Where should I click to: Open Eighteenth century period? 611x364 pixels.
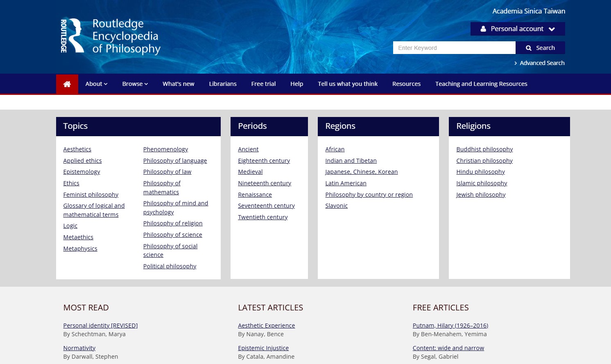tap(264, 161)
